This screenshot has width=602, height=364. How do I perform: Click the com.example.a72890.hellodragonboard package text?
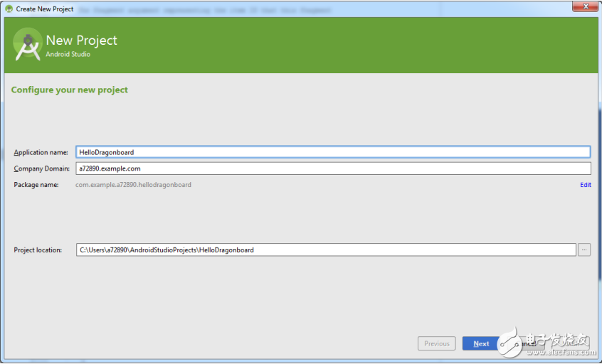coord(133,185)
